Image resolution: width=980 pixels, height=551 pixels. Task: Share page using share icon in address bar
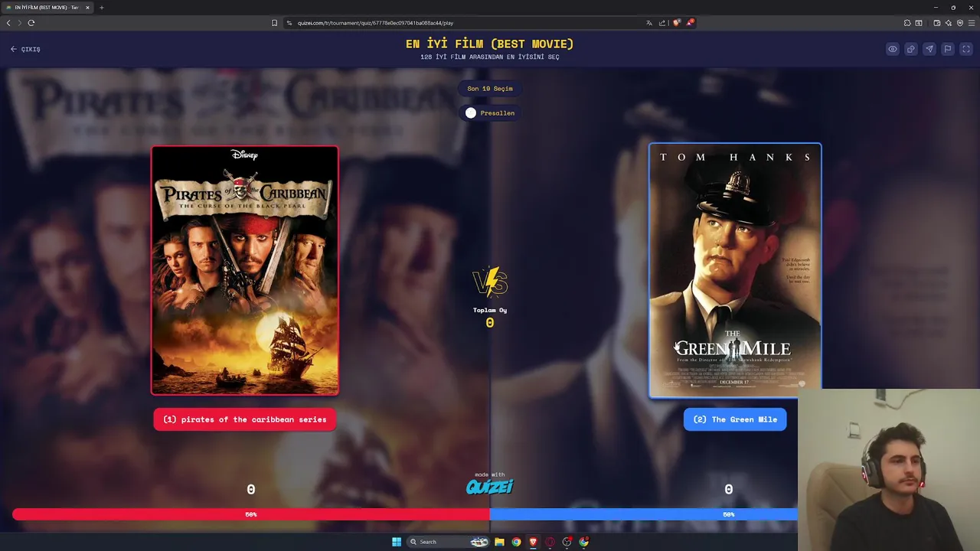662,23
